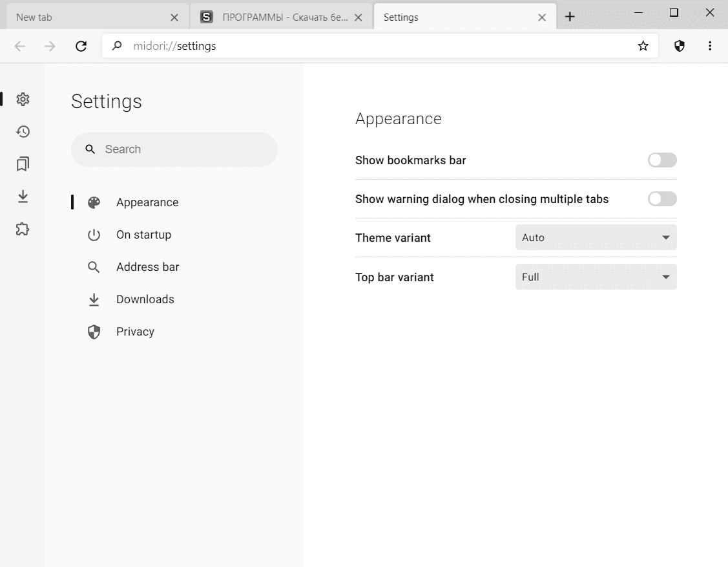Enable the Show bookmarks bar toggle
This screenshot has height=567, width=728.
(662, 160)
